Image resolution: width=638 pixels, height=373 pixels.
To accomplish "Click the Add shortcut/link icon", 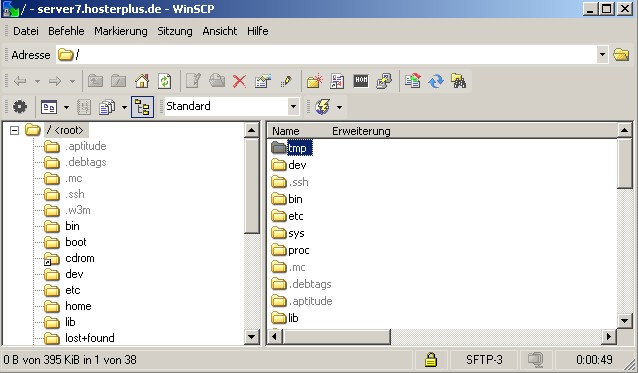I will pos(337,81).
